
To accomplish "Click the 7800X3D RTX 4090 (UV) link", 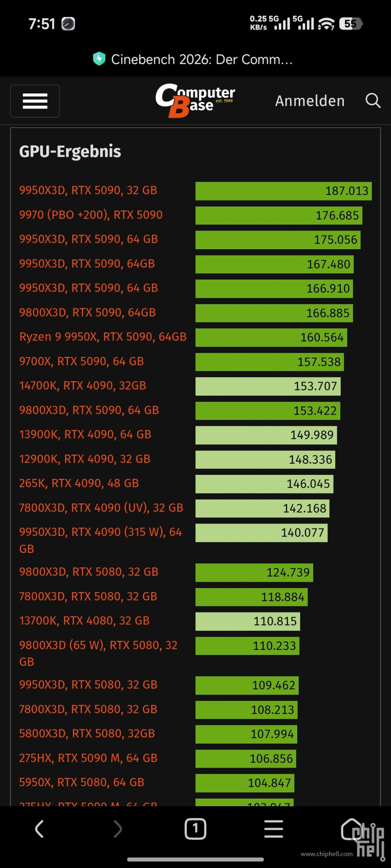I will pos(101,508).
